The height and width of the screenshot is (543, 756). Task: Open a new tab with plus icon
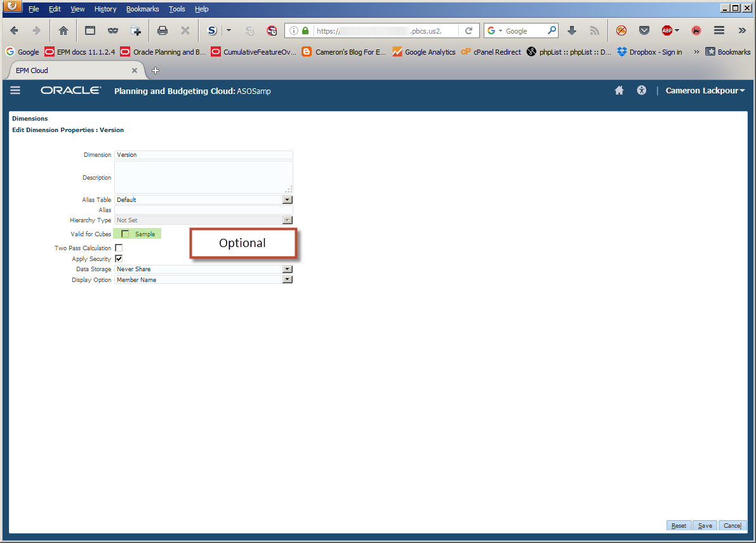click(156, 70)
